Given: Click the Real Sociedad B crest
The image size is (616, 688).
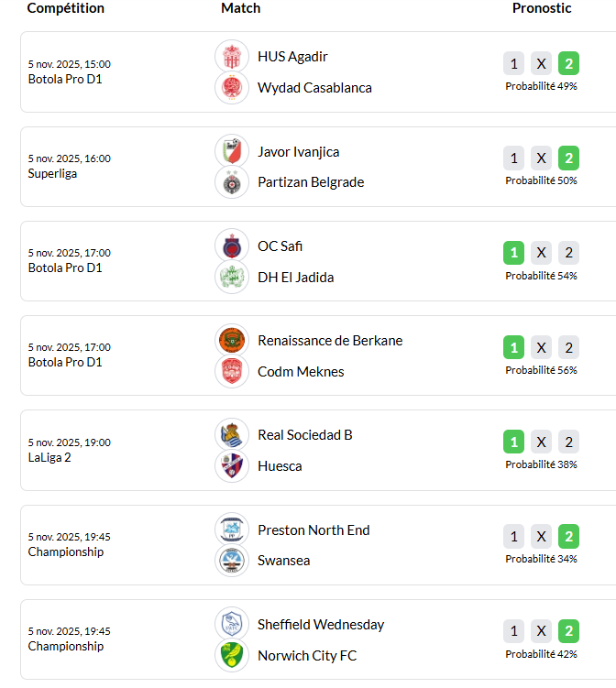Looking at the screenshot, I should 232,435.
